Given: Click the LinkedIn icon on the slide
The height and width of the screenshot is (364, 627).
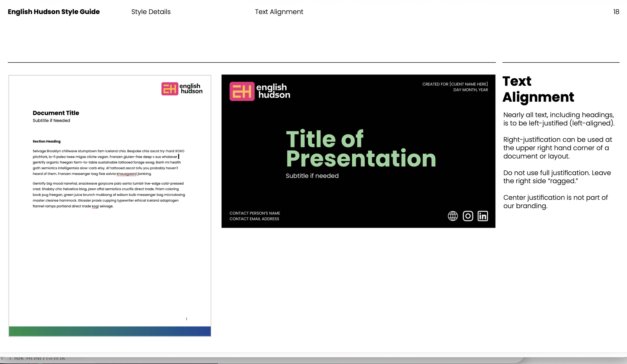Looking at the screenshot, I should 483,216.
